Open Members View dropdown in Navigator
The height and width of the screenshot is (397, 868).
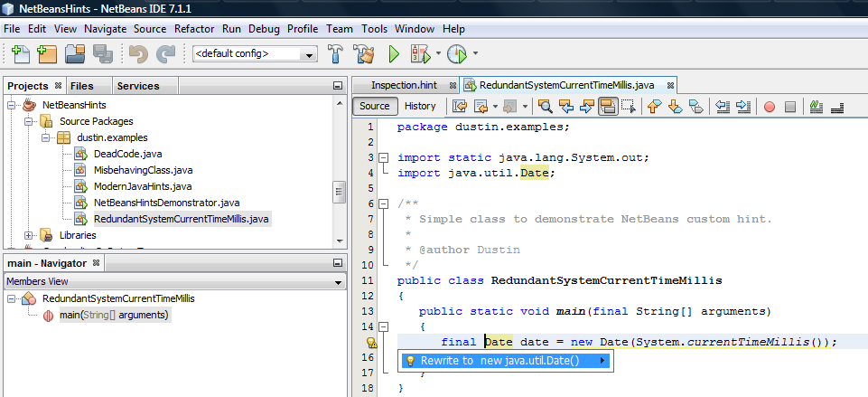click(339, 282)
